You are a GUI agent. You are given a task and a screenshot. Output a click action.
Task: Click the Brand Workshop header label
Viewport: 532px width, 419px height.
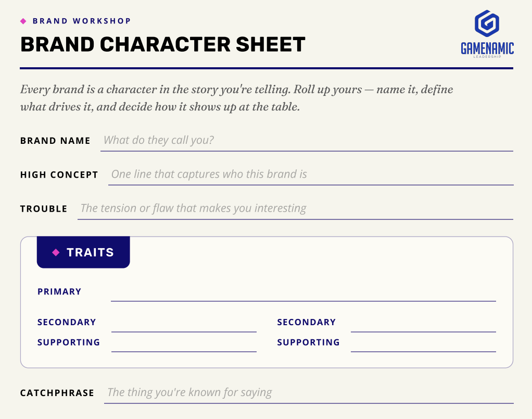82,21
